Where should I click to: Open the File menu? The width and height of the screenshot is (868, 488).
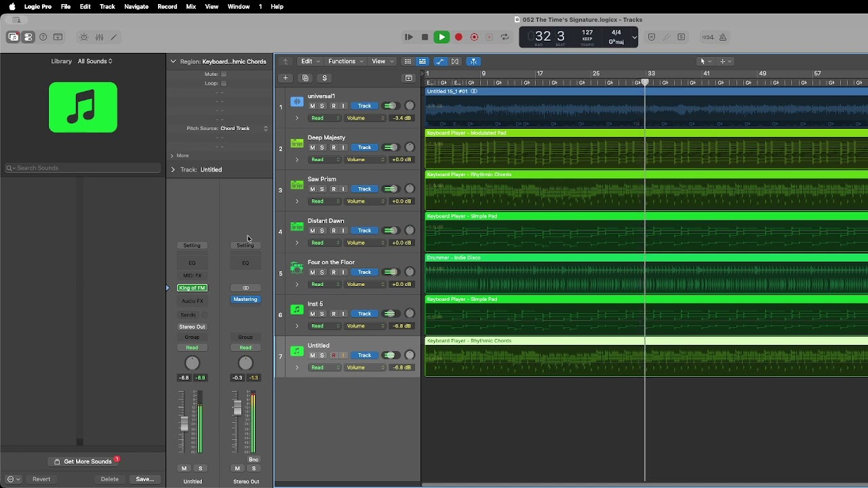(x=66, y=7)
